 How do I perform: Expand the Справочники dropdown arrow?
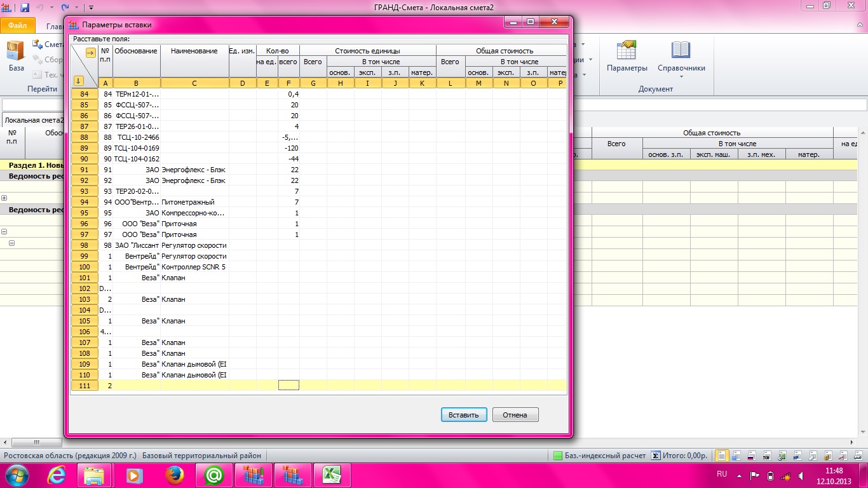click(681, 76)
